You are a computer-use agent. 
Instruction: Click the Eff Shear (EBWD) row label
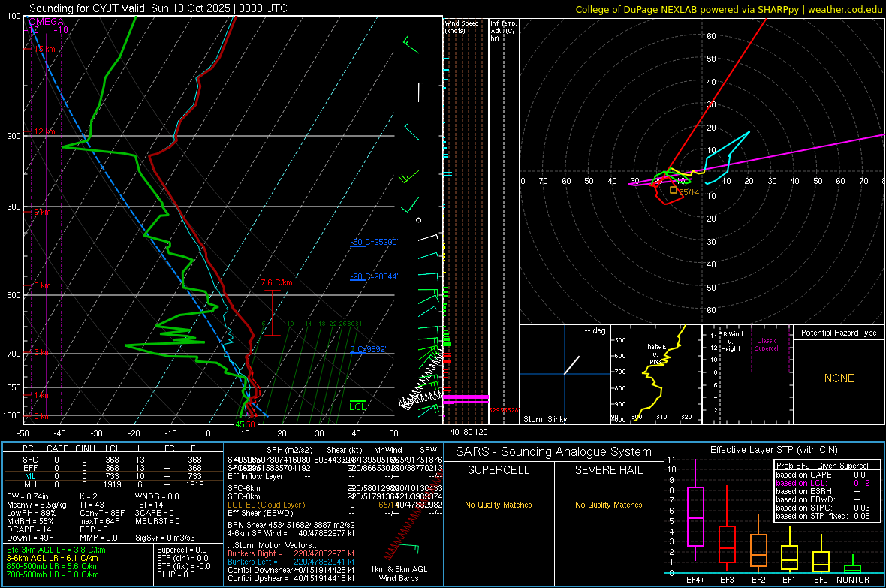(x=260, y=514)
